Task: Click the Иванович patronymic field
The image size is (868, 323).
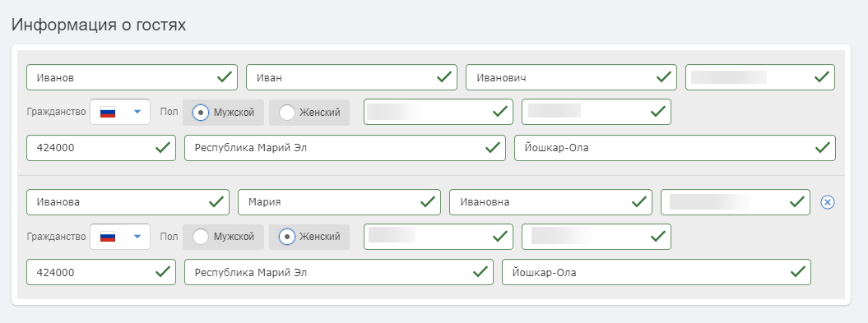Action: tap(571, 77)
